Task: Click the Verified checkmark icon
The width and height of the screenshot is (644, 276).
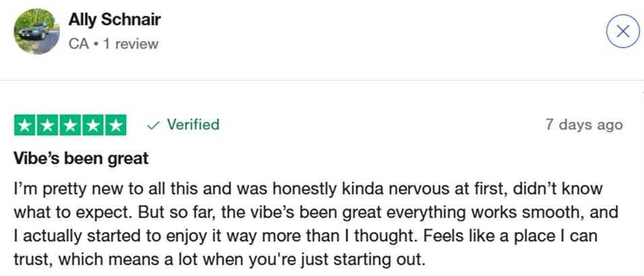Action: (153, 125)
